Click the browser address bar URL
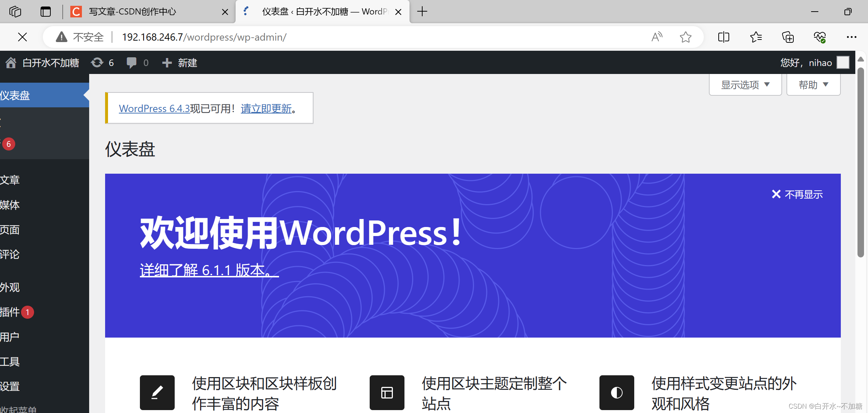Screen dimensions: 868x413 (204, 37)
